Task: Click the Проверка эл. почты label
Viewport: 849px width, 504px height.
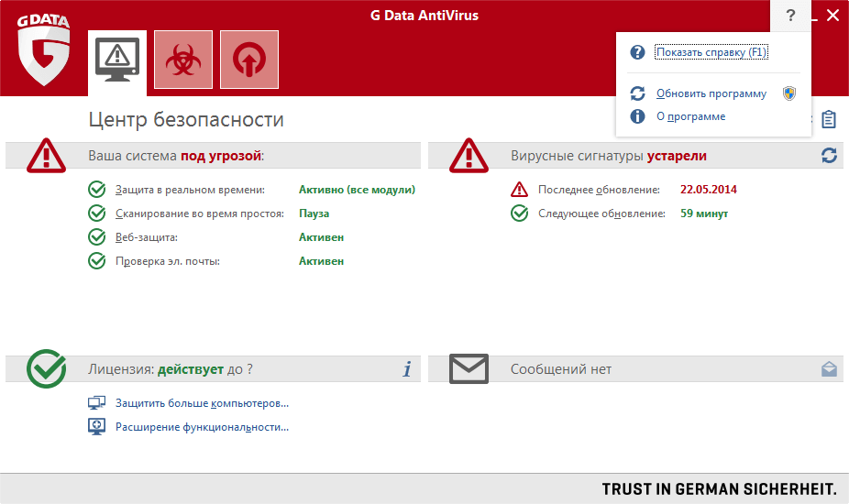Action: click(x=167, y=261)
